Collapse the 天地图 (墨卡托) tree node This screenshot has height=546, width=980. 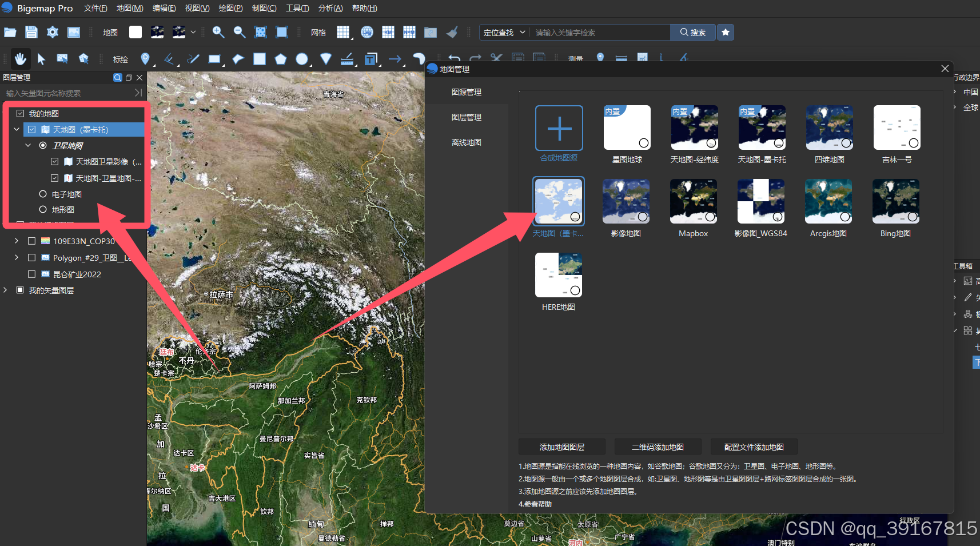click(x=17, y=130)
